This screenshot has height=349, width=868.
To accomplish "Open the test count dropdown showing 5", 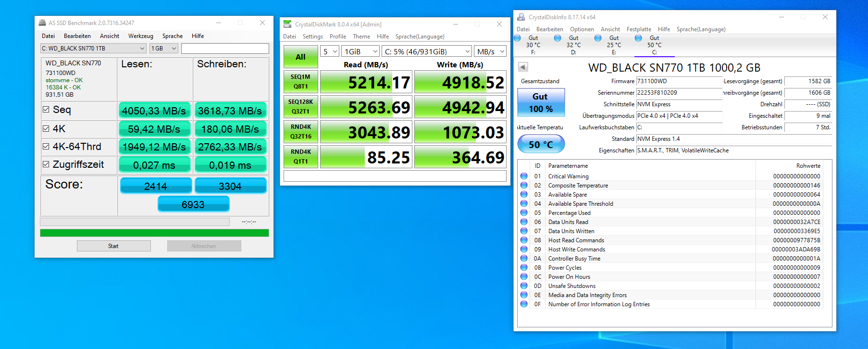I will click(330, 51).
